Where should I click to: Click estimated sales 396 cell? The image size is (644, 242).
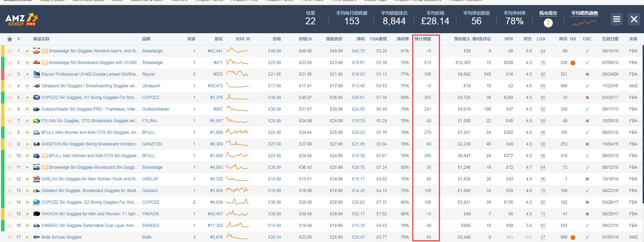[x=428, y=74]
